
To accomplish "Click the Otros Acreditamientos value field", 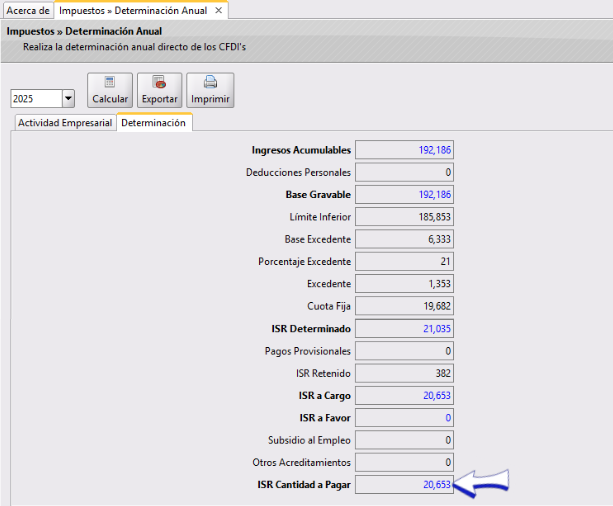I will (x=404, y=462).
